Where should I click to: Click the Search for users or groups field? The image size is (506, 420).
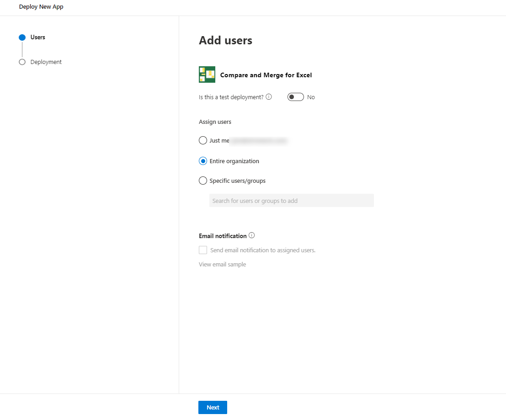coord(292,200)
